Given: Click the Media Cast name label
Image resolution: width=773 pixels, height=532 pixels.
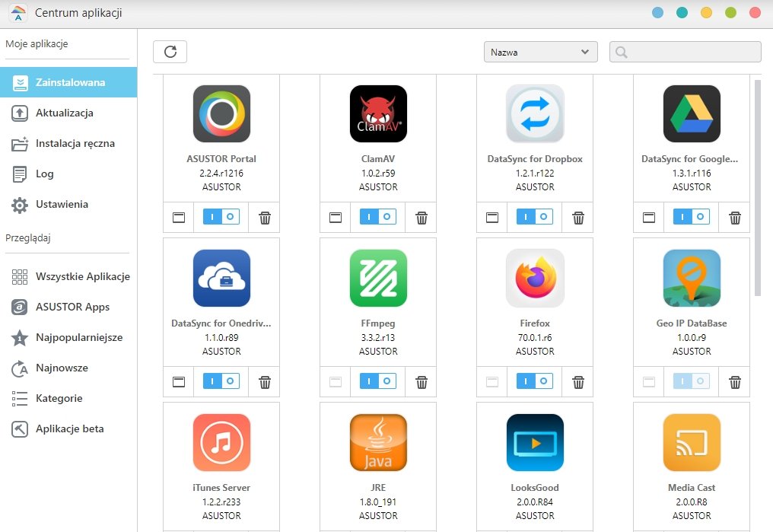Looking at the screenshot, I should point(692,488).
